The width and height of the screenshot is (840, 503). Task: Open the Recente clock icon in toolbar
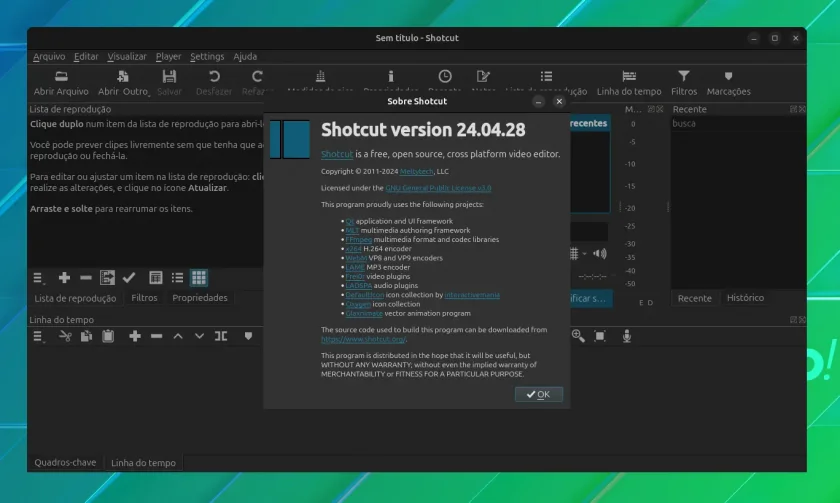coord(445,76)
